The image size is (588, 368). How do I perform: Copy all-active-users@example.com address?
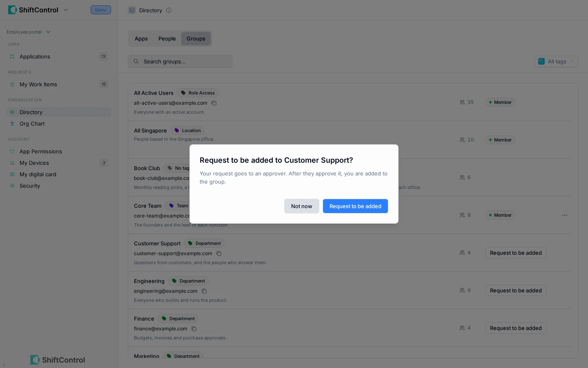click(214, 103)
